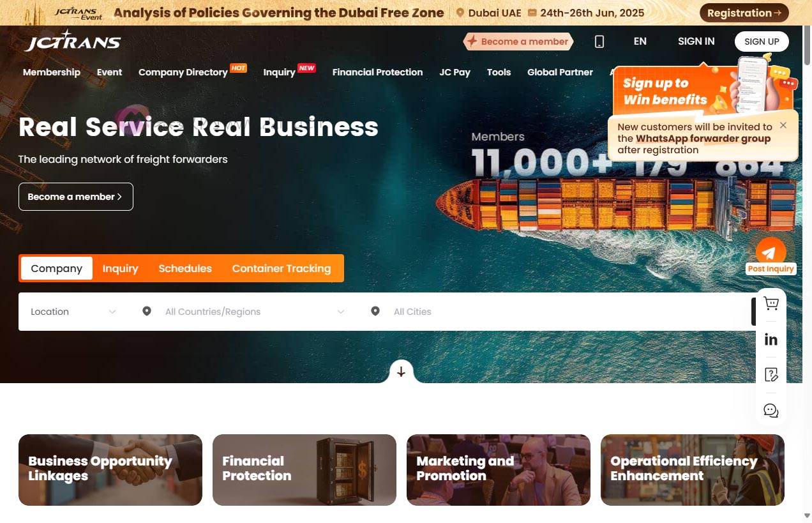812x523 pixels.
Task: Click the SIGN UP button
Action: [x=762, y=42]
